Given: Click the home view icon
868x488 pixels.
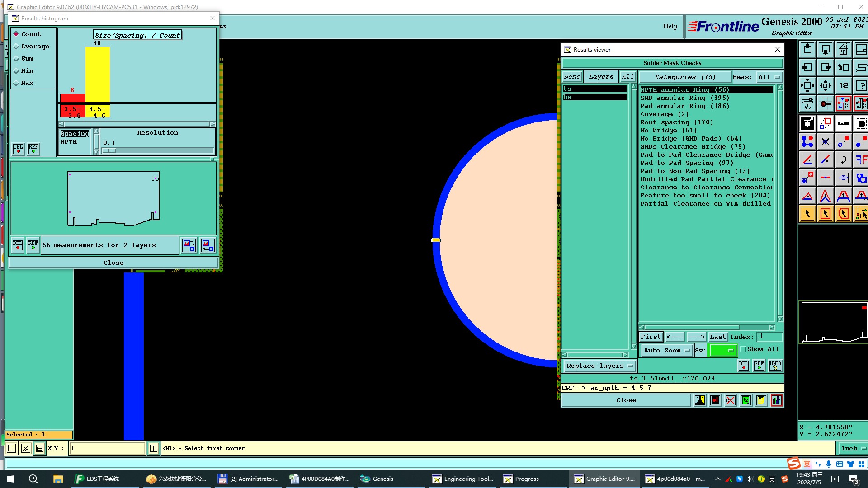Looking at the screenshot, I should click(843, 49).
